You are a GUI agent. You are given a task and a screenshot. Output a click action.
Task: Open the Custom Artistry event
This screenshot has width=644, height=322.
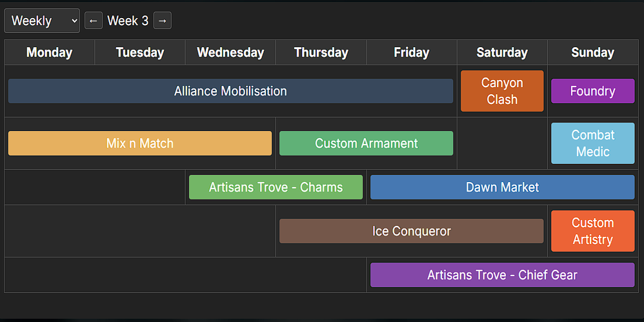[592, 231]
